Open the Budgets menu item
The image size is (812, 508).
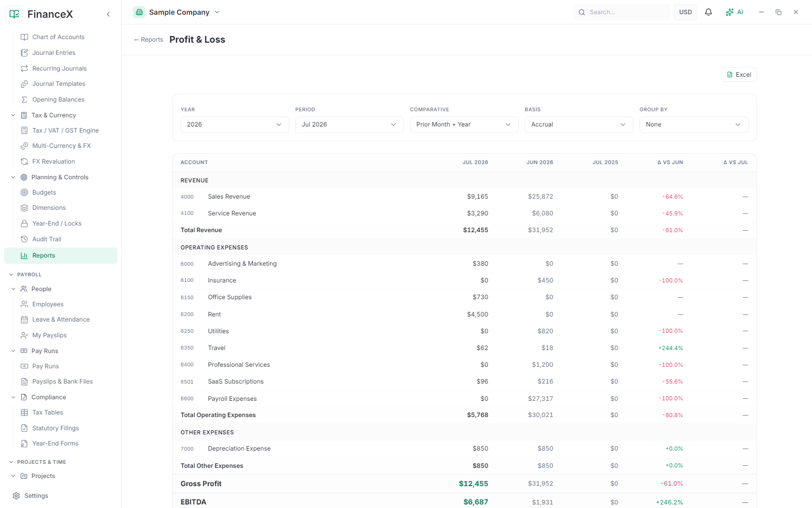point(44,193)
